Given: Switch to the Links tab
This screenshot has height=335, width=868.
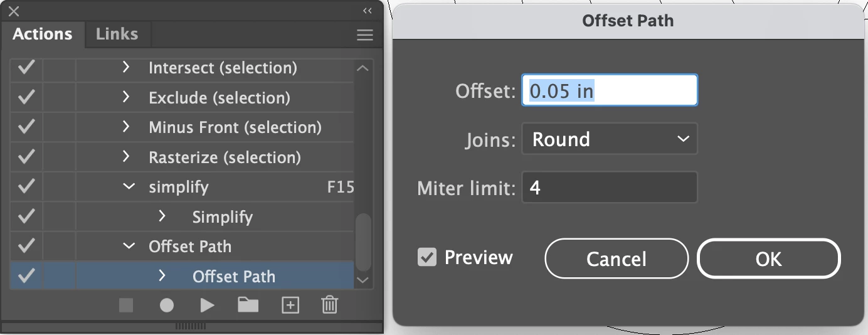Looking at the screenshot, I should 117,34.
